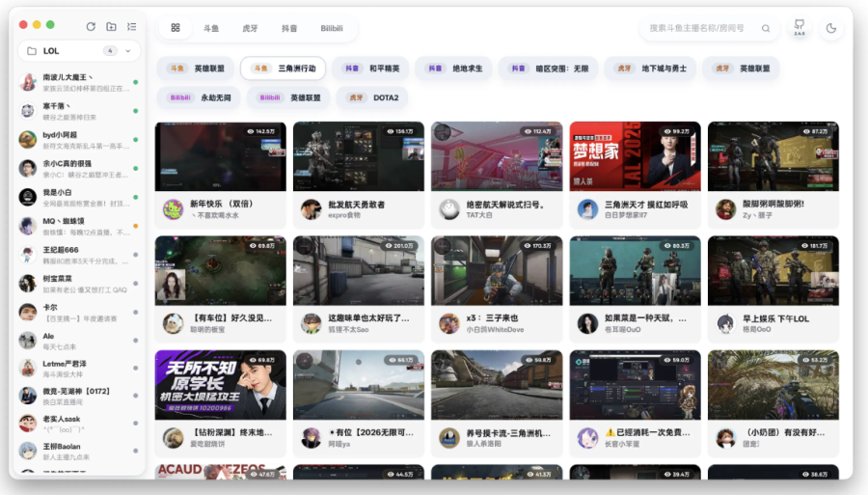Select the 抖音 暗区突围：无限 category chip
Viewport: 868px width, 495px height.
(x=549, y=69)
